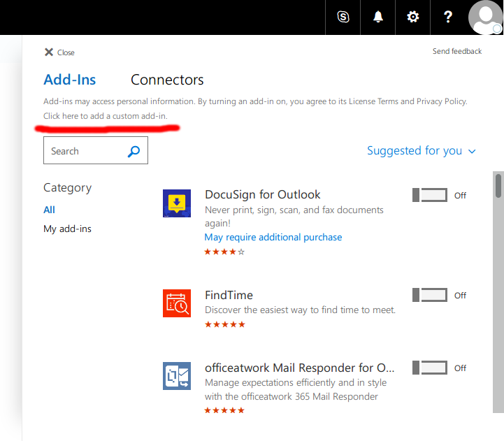Click 'Never print, sign, scan' description

point(294,217)
